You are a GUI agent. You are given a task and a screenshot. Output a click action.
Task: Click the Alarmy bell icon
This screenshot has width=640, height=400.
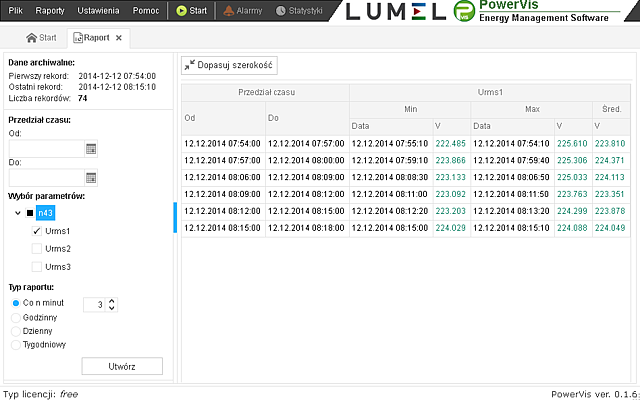[229, 11]
